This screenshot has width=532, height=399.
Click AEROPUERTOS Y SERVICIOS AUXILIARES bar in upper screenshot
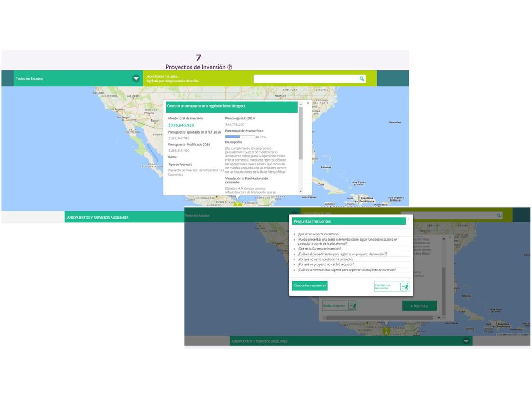point(125,218)
